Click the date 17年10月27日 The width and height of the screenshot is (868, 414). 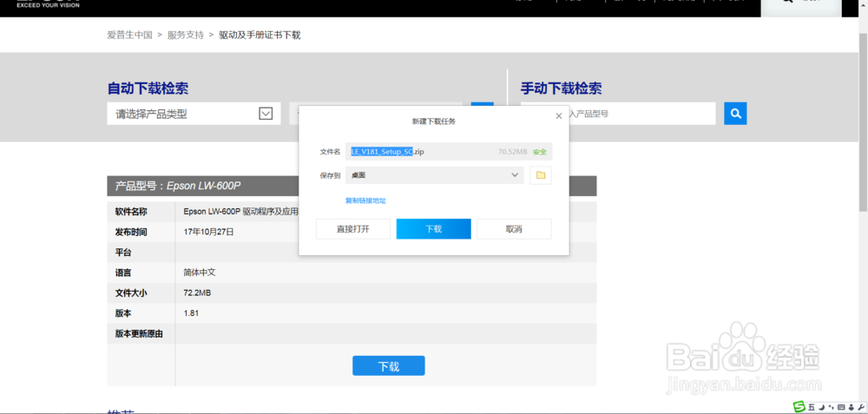[x=208, y=232]
